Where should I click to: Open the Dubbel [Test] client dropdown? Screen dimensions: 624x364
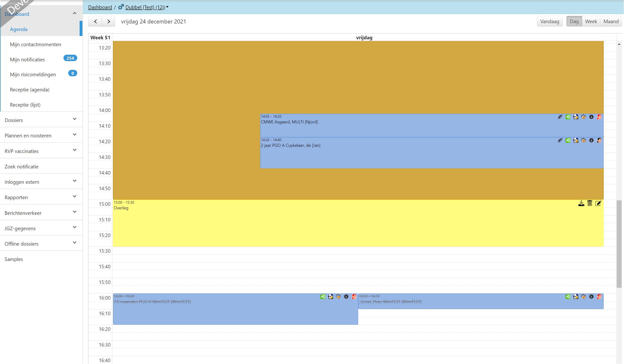[147, 7]
